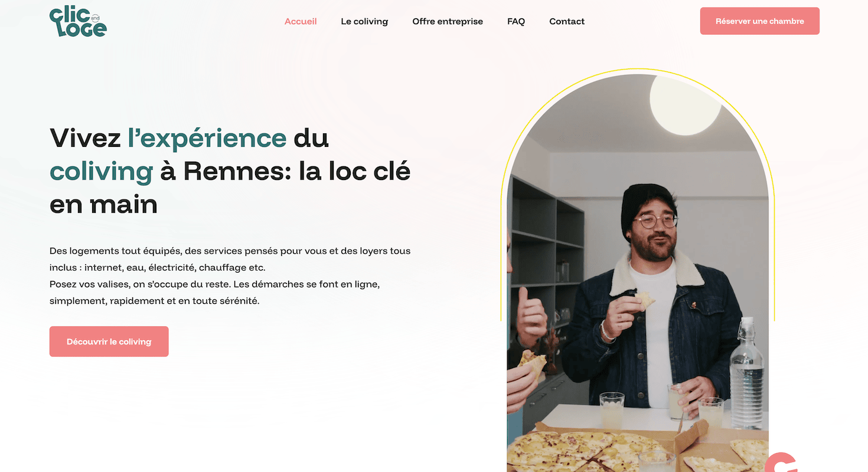Click the green word "l'expérience" in the headline
868x472 pixels.
[207, 138]
